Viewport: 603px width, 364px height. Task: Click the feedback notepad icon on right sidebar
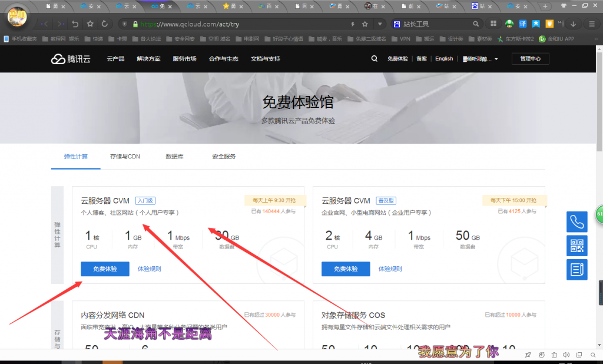pos(577,269)
